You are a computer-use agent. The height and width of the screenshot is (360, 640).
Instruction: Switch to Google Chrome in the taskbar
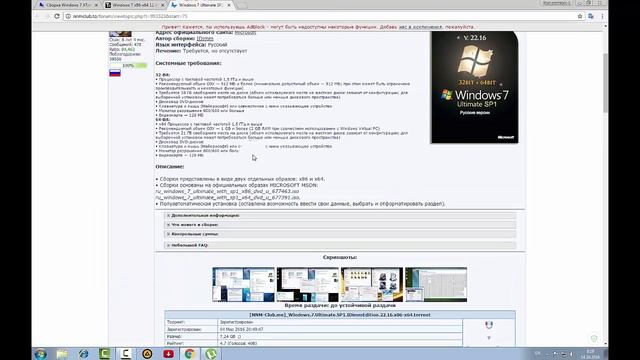point(190,354)
